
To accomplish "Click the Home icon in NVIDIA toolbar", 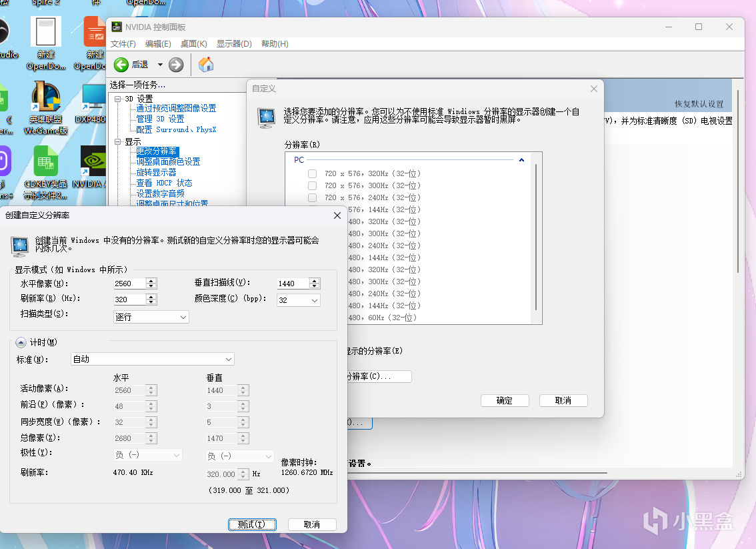I will (x=206, y=65).
